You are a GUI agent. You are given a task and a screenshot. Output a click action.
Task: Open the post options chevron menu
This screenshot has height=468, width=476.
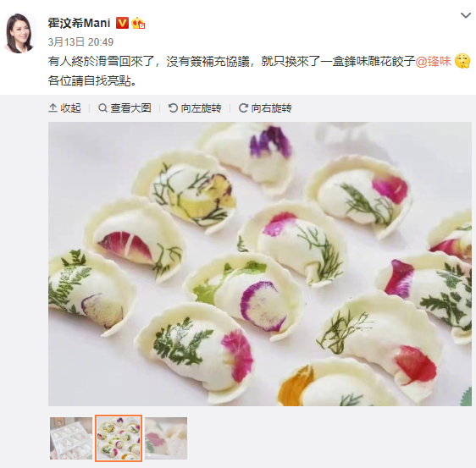coord(465,15)
